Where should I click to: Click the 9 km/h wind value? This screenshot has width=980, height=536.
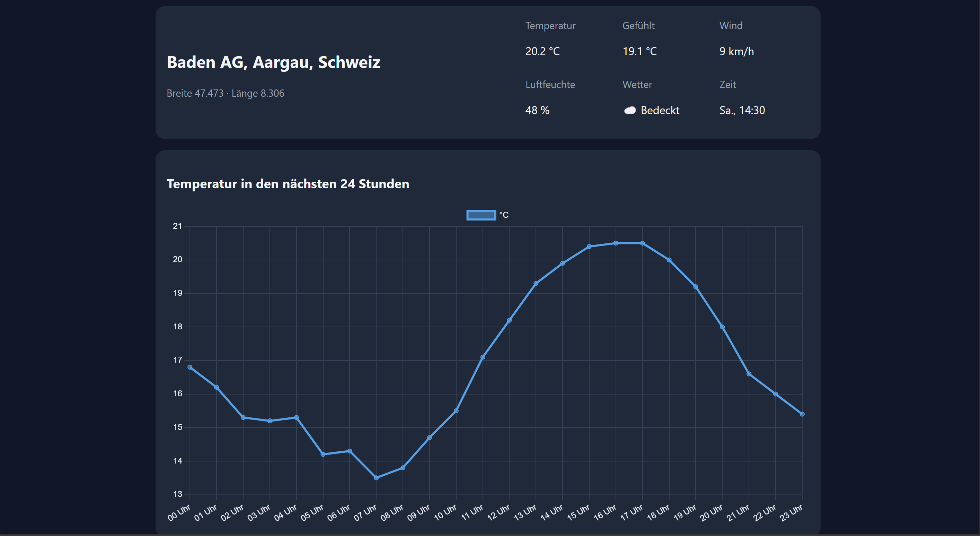click(x=736, y=51)
